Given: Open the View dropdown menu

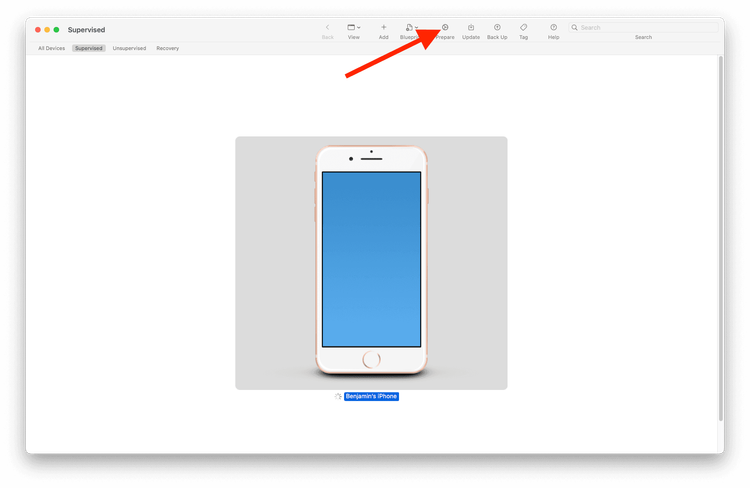Looking at the screenshot, I should [x=354, y=27].
